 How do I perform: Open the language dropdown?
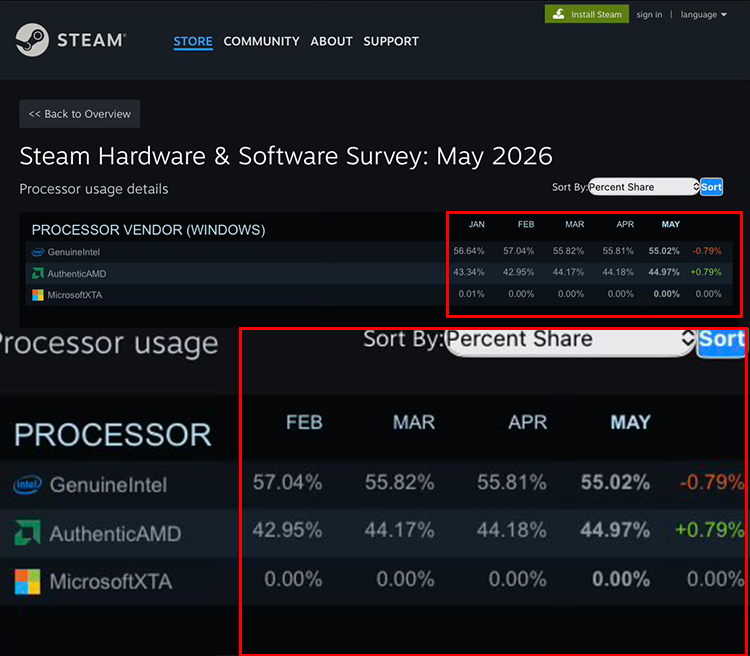pos(703,15)
